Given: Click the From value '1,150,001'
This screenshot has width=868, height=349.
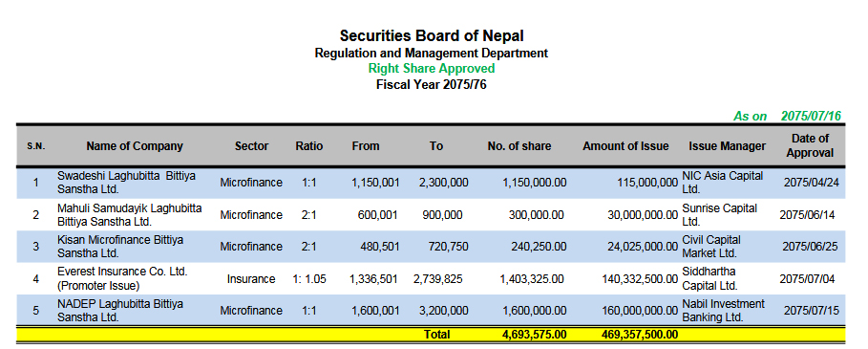Looking at the screenshot, I should [x=375, y=183].
